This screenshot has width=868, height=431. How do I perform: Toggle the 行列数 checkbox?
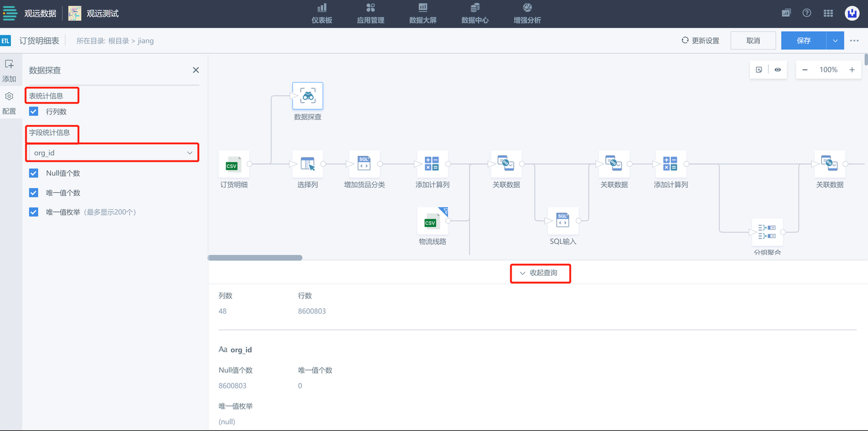[34, 111]
